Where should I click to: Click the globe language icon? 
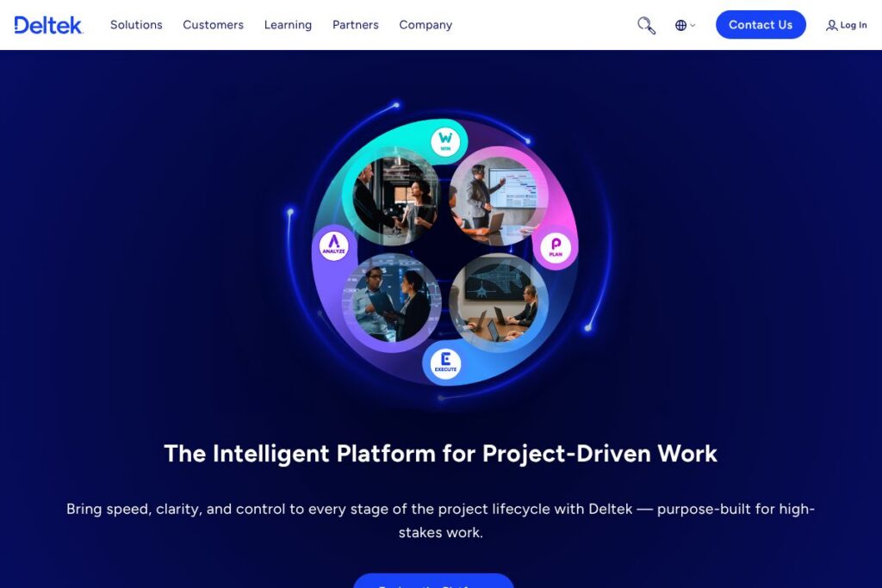tap(680, 25)
